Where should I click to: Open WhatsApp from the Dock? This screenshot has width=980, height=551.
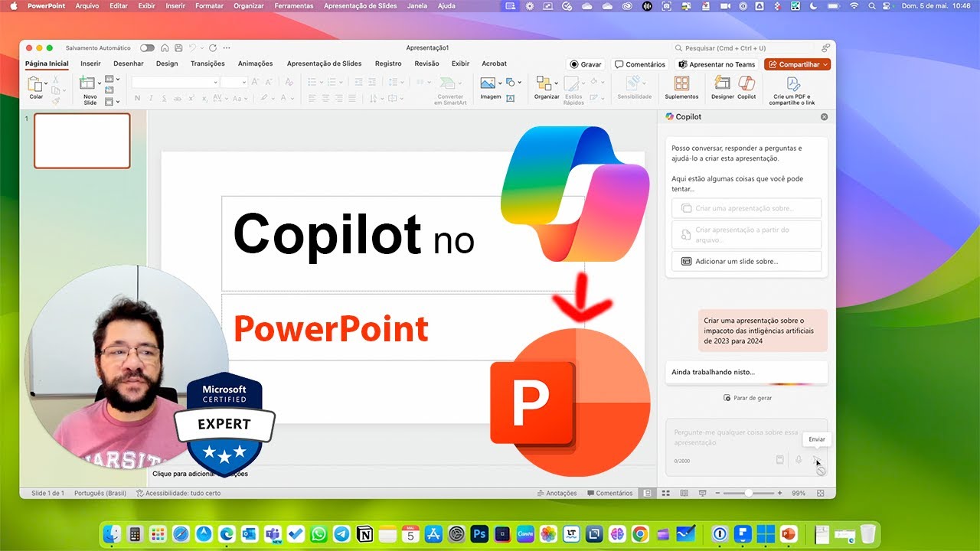318,533
